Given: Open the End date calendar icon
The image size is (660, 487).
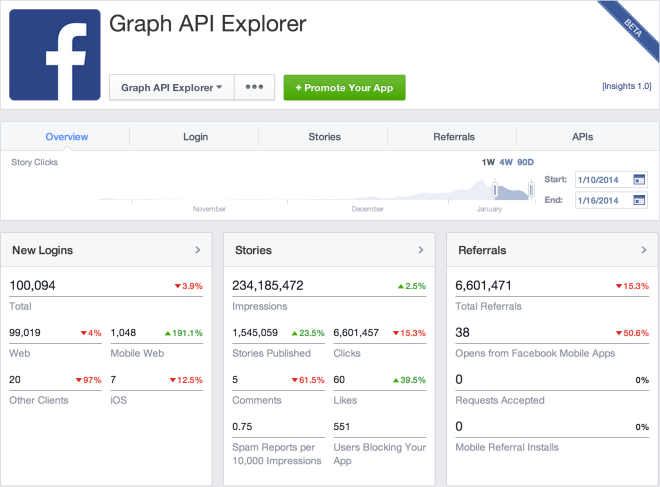Looking at the screenshot, I should click(639, 200).
